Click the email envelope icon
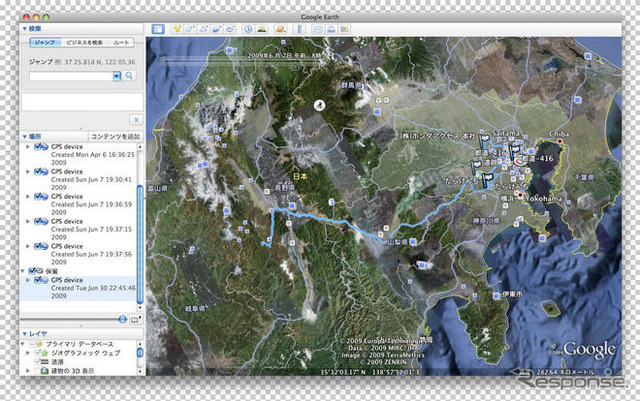This screenshot has width=640, height=401. (318, 29)
